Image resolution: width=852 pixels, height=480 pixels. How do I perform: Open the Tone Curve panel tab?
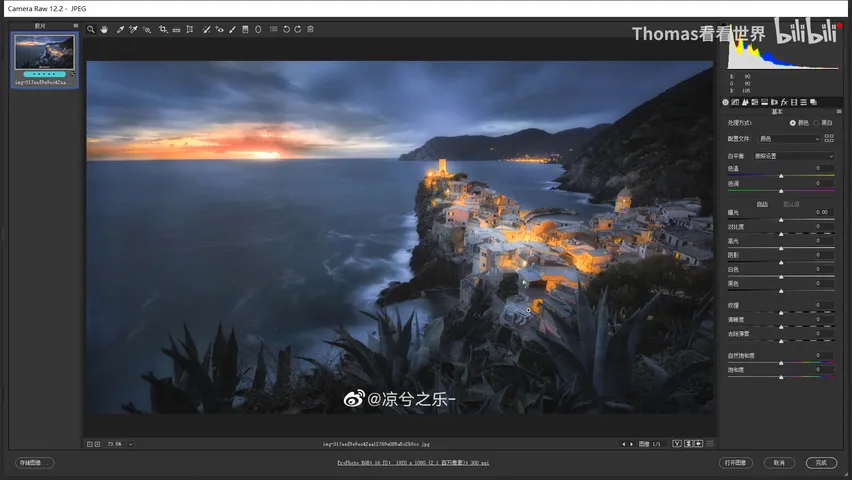735,102
